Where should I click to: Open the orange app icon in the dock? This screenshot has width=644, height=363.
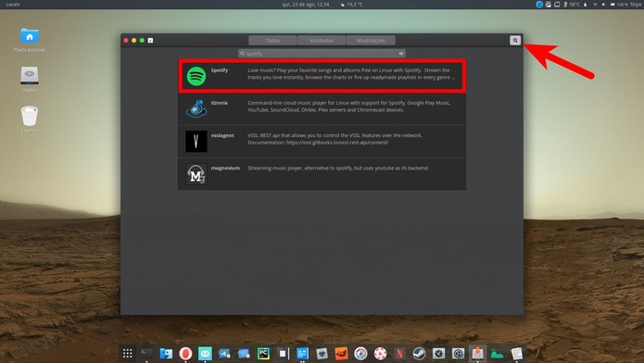(341, 353)
